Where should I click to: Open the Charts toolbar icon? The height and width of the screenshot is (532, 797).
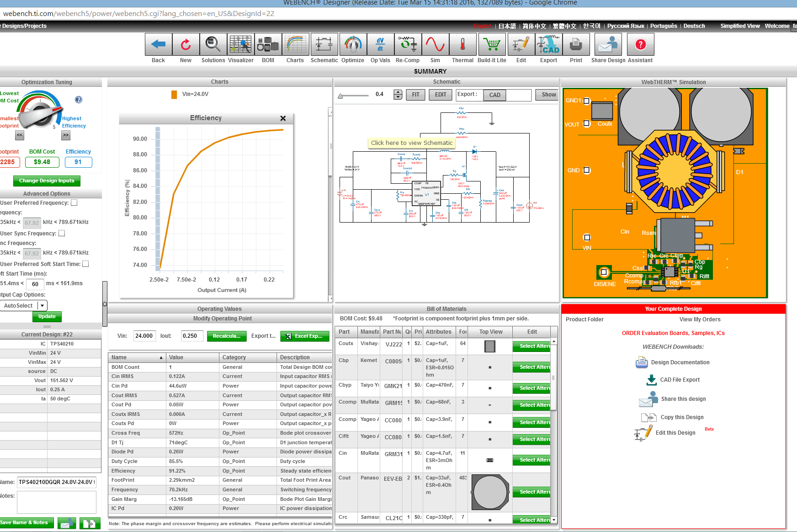click(295, 45)
